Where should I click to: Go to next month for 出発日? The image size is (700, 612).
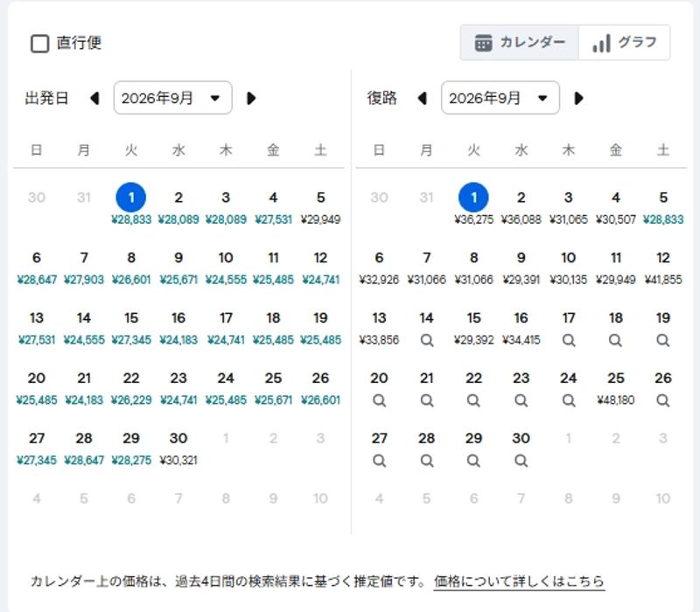point(251,98)
